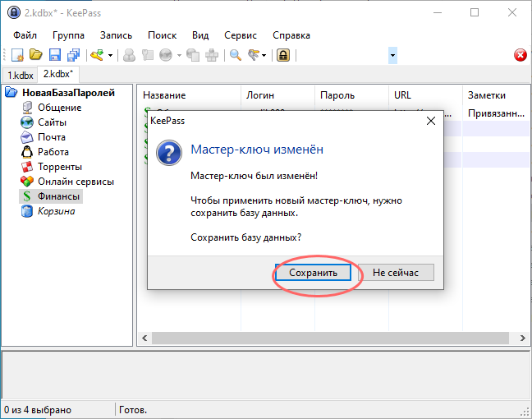Click the Не сейчас button
The width and height of the screenshot is (532, 419).
pos(396,272)
